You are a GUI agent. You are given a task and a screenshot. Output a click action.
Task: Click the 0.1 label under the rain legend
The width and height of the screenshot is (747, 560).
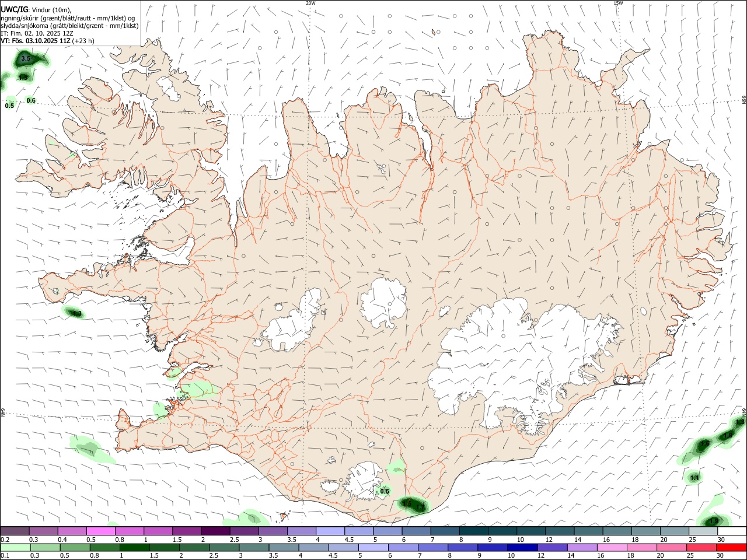pyautogui.click(x=5, y=556)
